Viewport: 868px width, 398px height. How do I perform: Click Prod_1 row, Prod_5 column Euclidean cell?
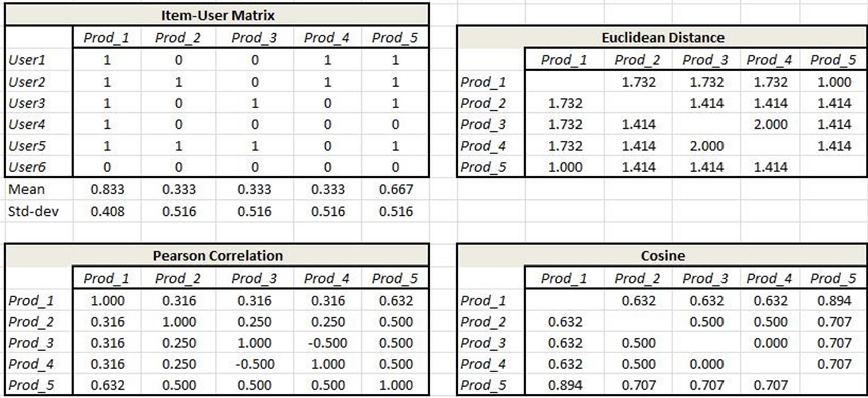click(x=834, y=82)
